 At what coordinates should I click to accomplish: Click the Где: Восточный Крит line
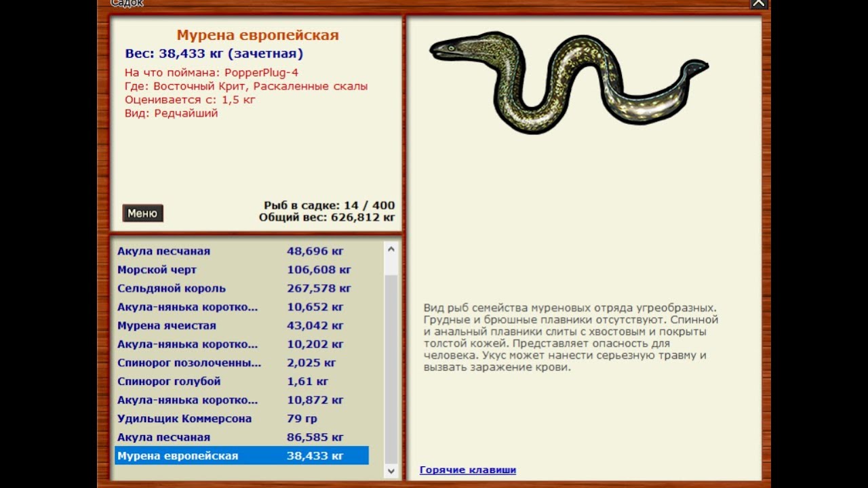[246, 86]
